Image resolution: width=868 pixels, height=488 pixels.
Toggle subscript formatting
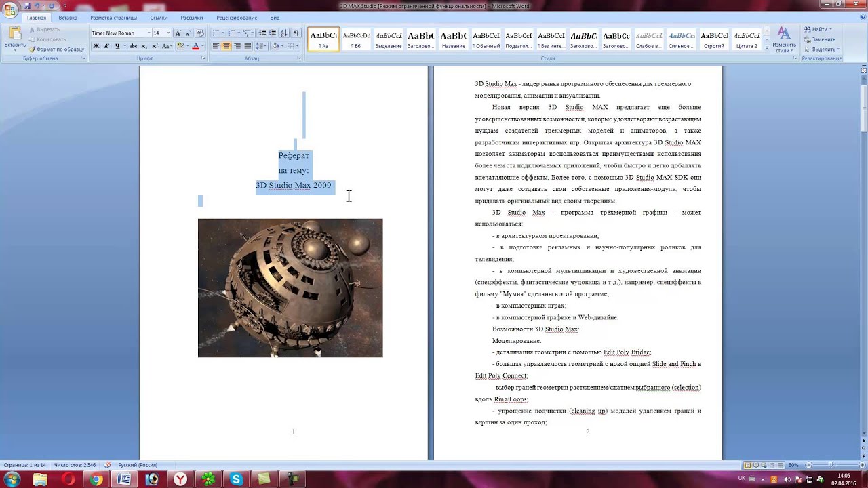(144, 46)
